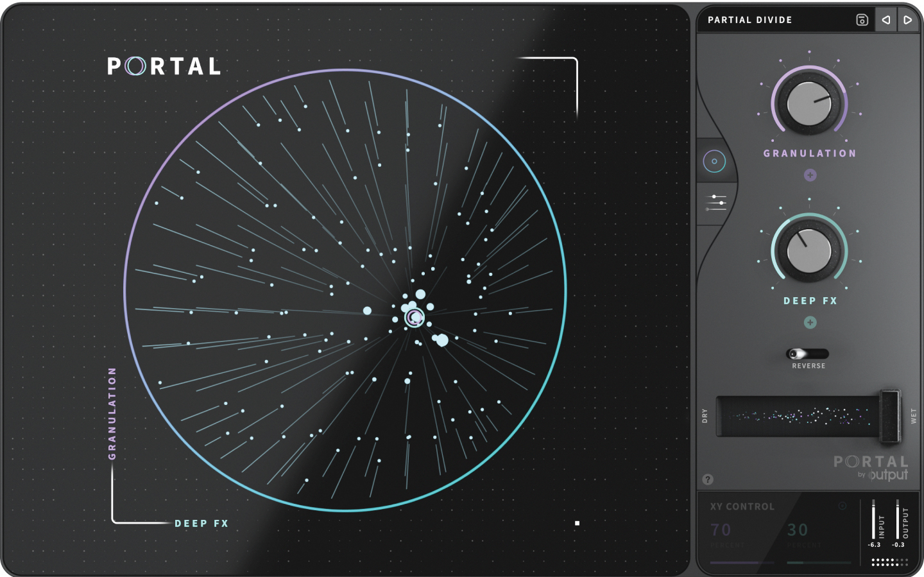Click the modulation plus icon under Granulation

810,174
